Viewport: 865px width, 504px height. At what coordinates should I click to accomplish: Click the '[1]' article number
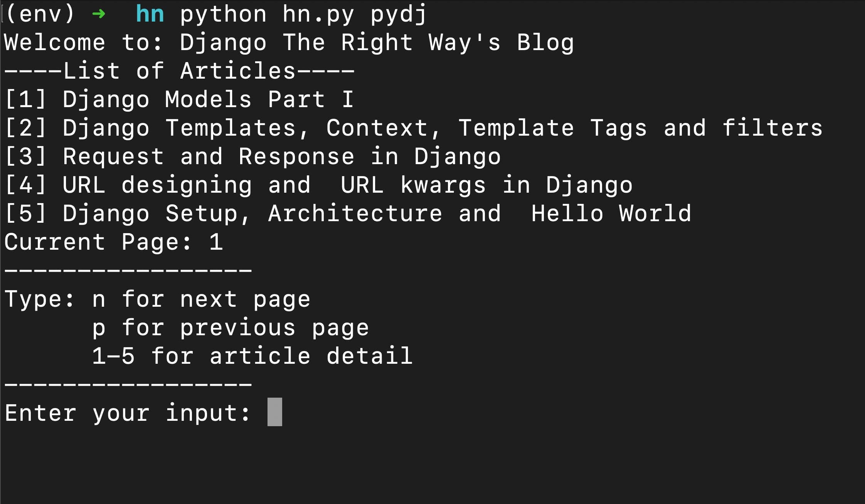[x=25, y=99]
